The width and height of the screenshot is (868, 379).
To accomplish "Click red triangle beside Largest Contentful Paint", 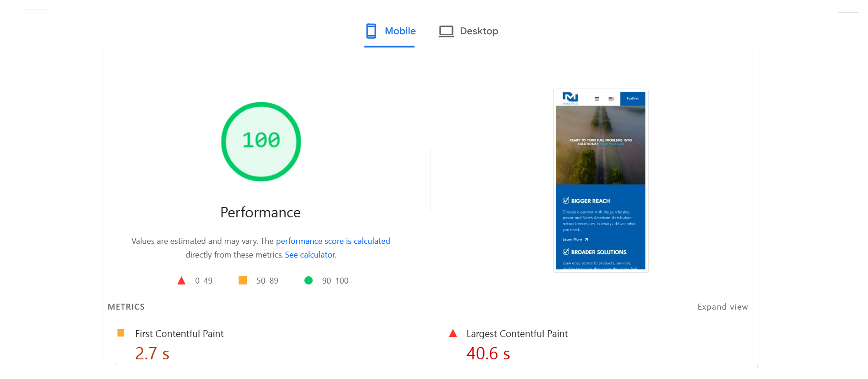I will 453,333.
